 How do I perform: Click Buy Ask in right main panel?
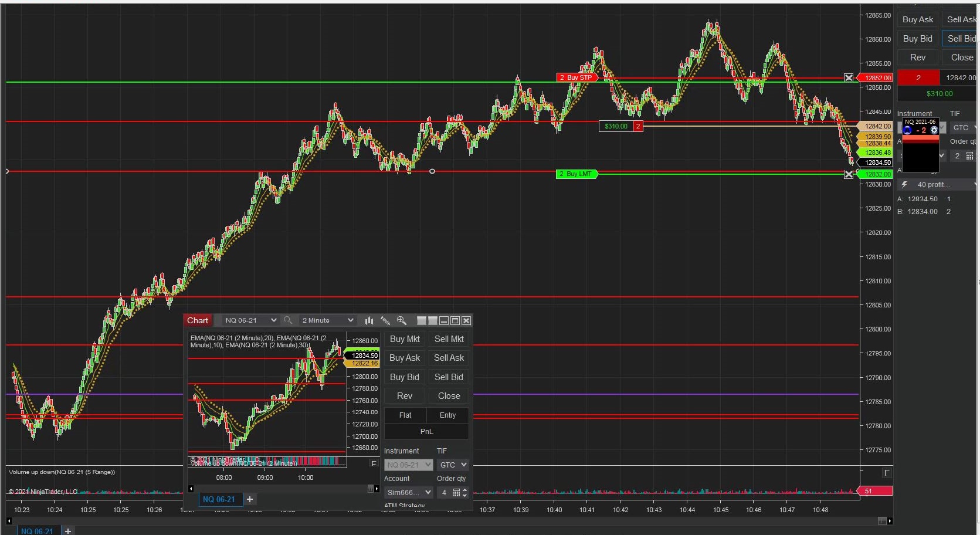pyautogui.click(x=918, y=19)
